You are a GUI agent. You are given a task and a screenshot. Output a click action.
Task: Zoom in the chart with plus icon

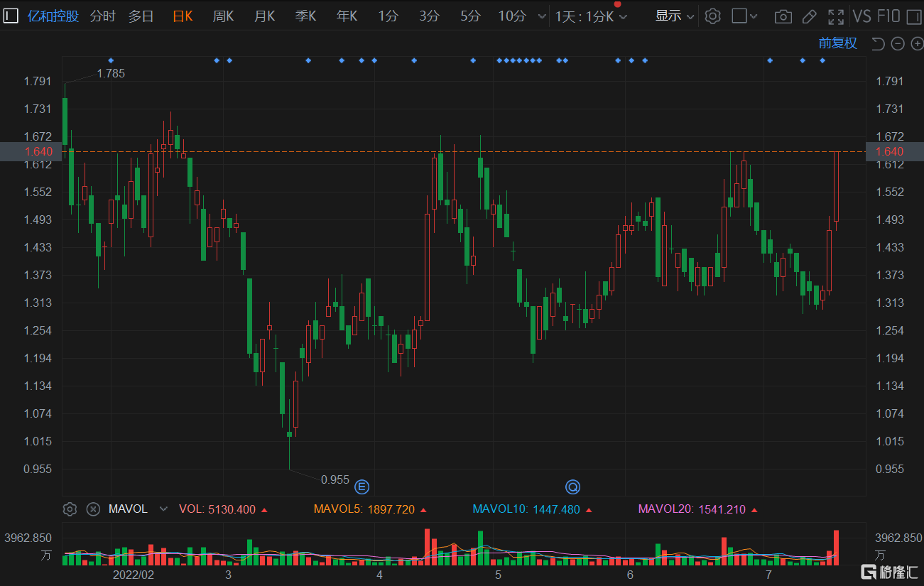[x=916, y=44]
